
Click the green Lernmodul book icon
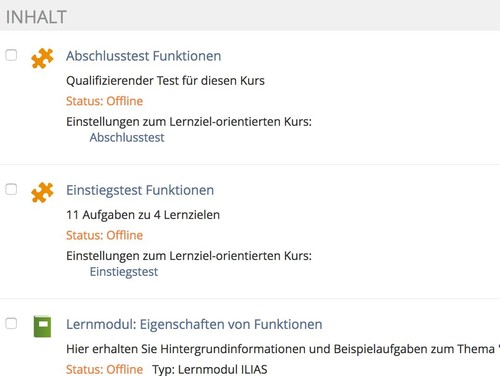click(42, 326)
